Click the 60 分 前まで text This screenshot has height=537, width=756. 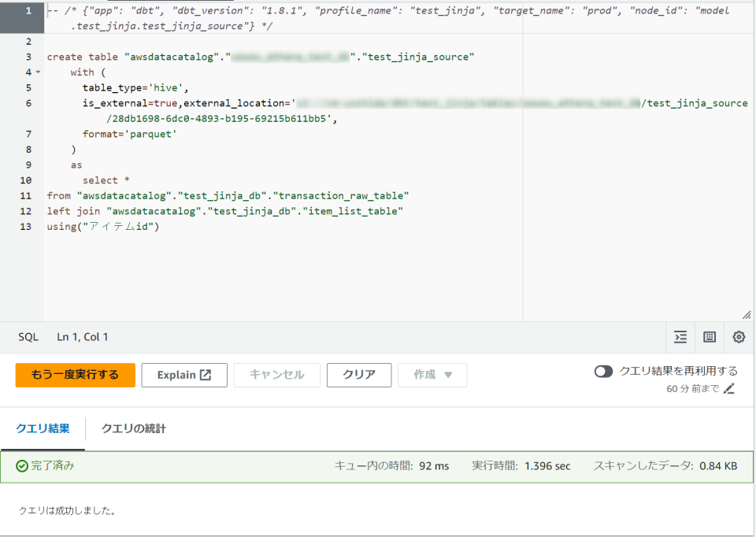point(693,388)
